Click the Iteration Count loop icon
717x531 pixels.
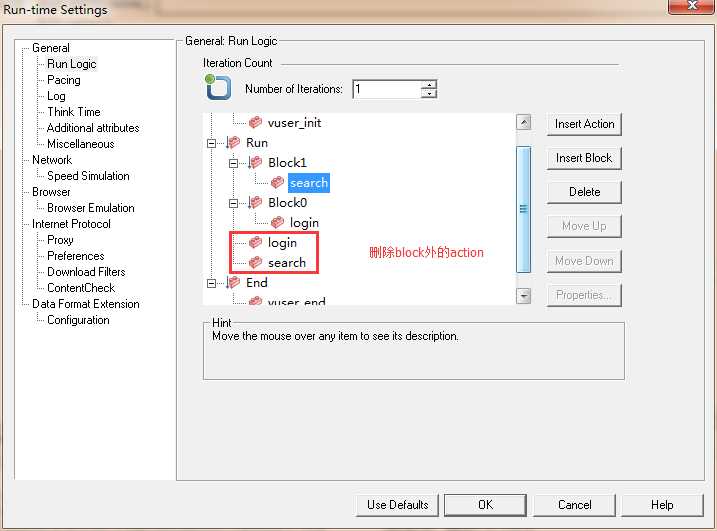point(218,87)
